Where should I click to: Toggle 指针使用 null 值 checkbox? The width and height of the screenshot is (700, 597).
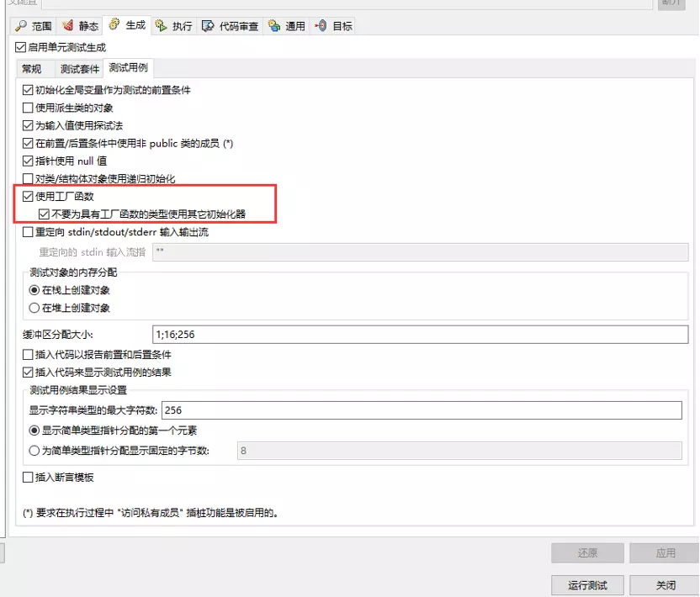[x=29, y=161]
